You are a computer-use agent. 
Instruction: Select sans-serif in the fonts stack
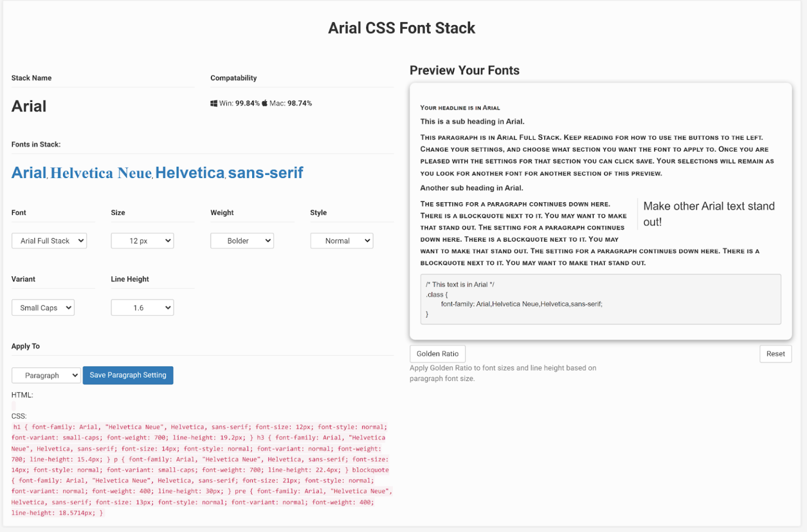pyautogui.click(x=265, y=172)
